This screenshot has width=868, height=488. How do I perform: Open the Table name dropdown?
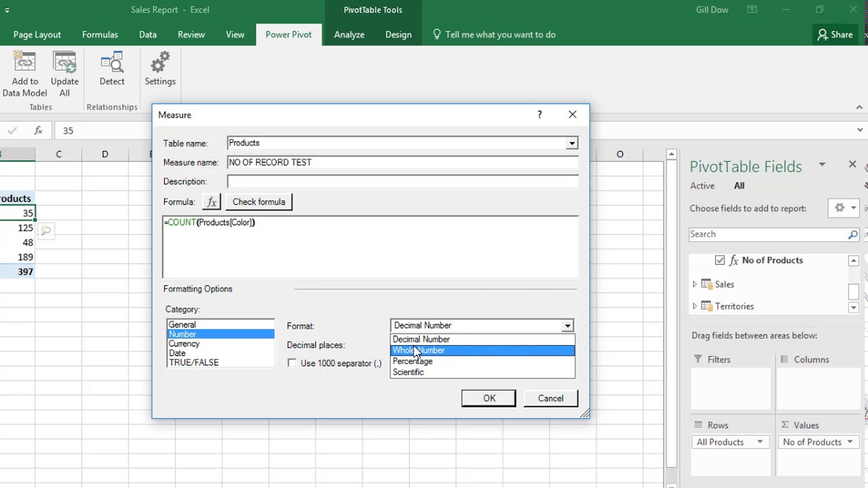click(572, 143)
